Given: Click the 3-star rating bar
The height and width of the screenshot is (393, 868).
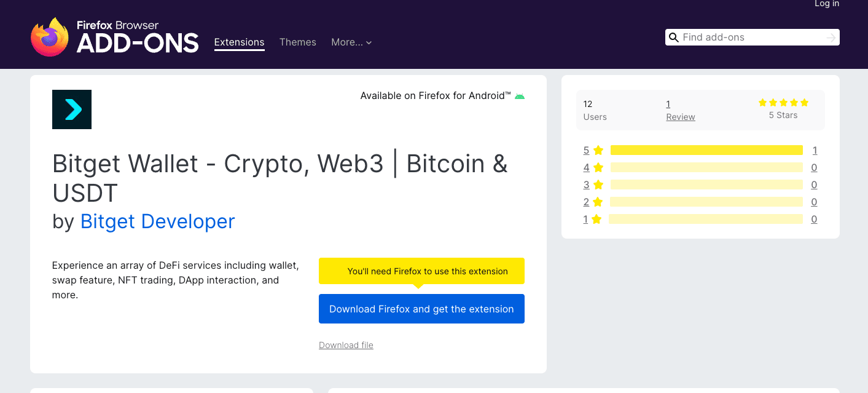Looking at the screenshot, I should click(x=706, y=185).
